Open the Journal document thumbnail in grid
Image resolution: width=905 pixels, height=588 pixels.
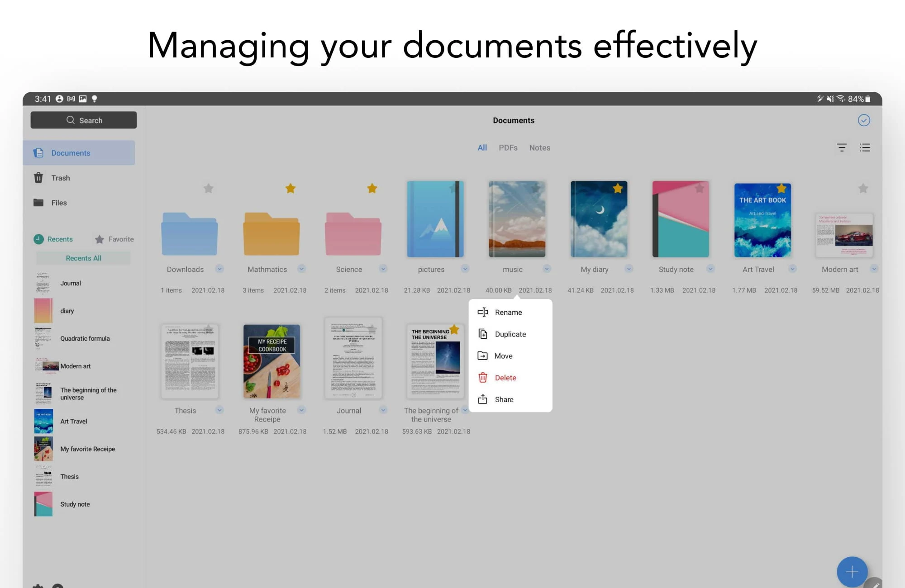point(353,358)
